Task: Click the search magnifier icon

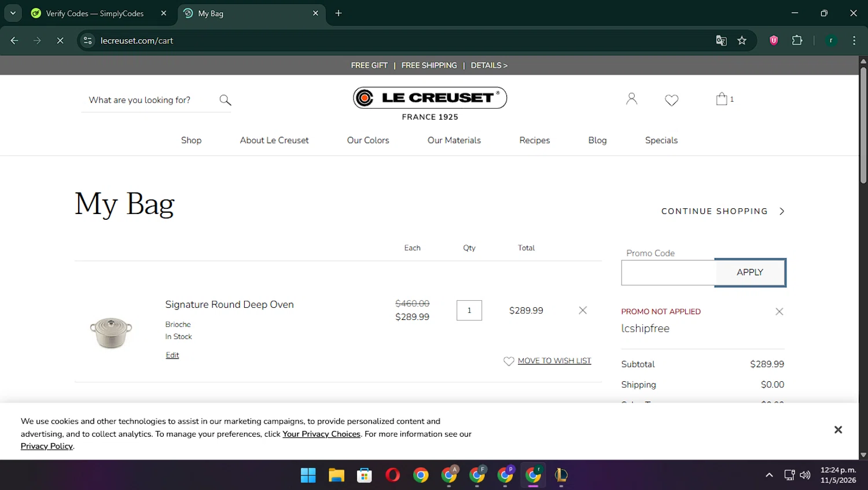Action: [225, 100]
